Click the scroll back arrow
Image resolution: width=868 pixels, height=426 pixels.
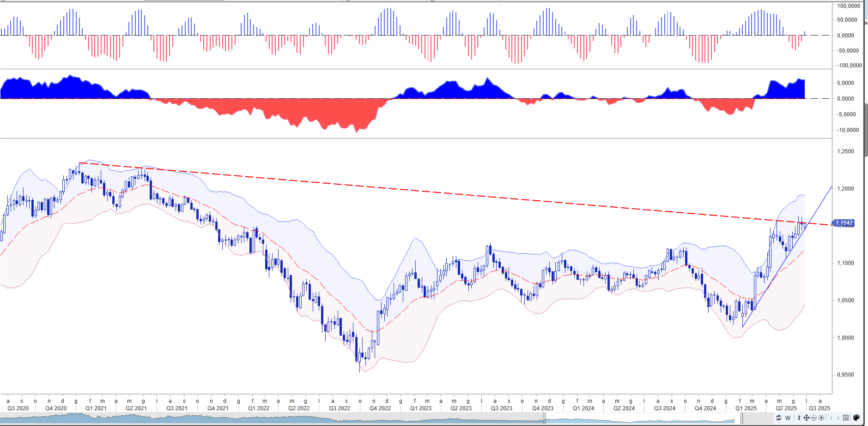(831, 418)
